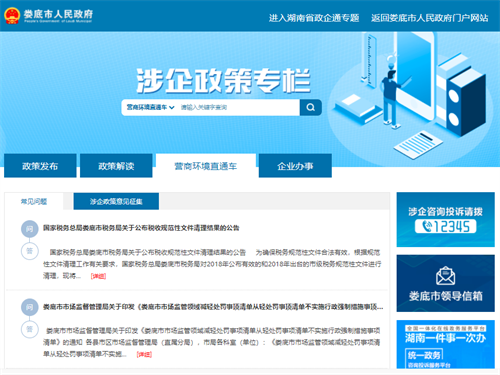Click 返回娄底市人民政府门户网站 link

(x=430, y=18)
